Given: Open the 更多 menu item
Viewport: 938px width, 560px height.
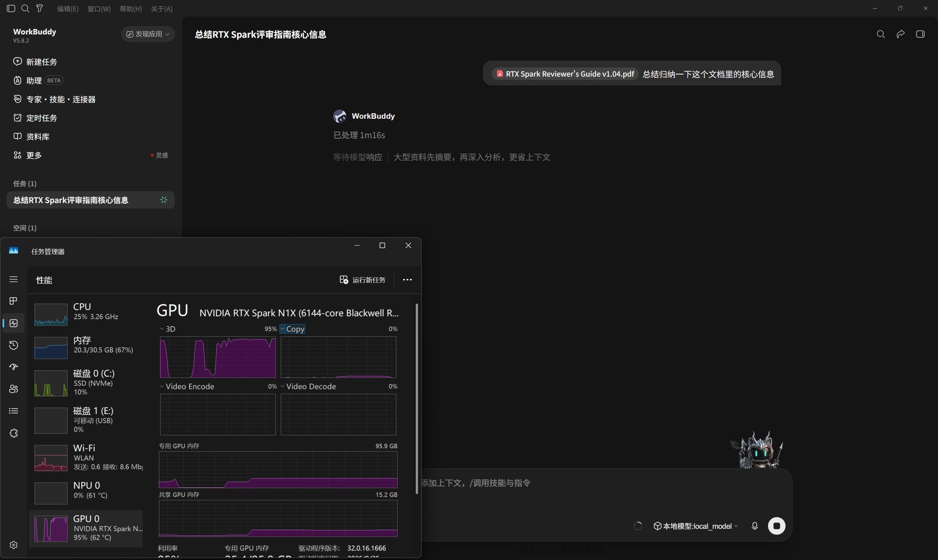Looking at the screenshot, I should (x=28, y=155).
